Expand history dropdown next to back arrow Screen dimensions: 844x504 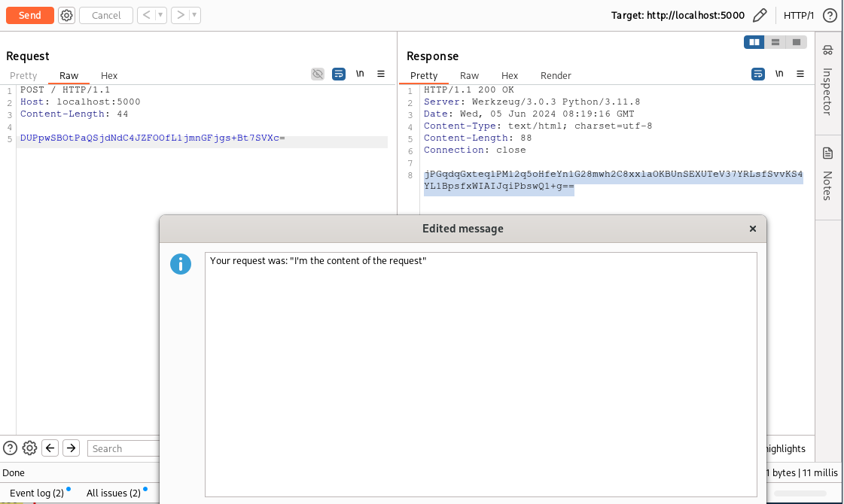[x=160, y=15]
